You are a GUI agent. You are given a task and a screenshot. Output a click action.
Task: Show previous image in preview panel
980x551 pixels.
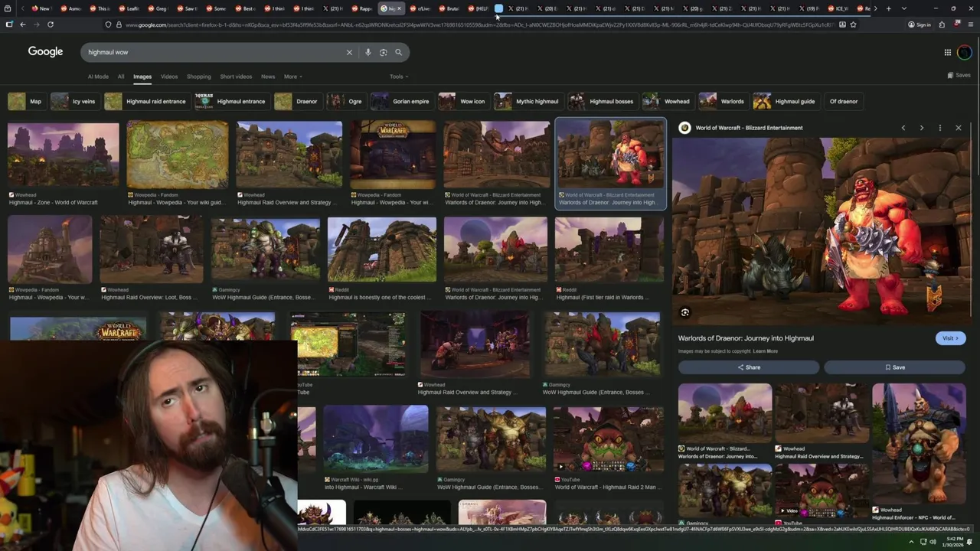click(903, 128)
